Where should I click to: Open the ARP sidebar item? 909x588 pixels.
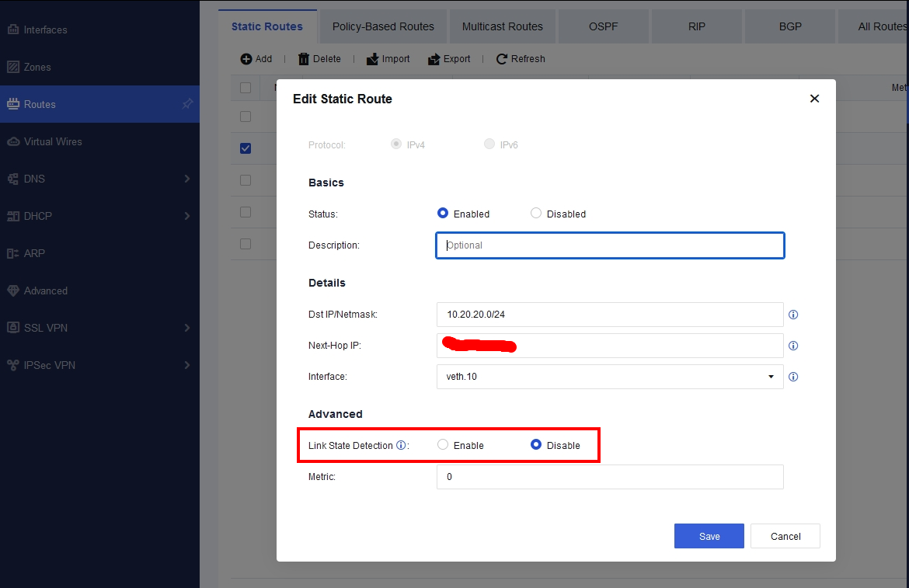[x=99, y=253]
